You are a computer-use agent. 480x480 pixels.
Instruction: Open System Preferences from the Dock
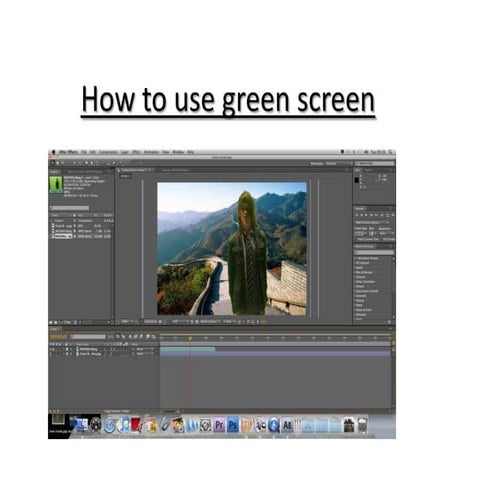(x=205, y=425)
